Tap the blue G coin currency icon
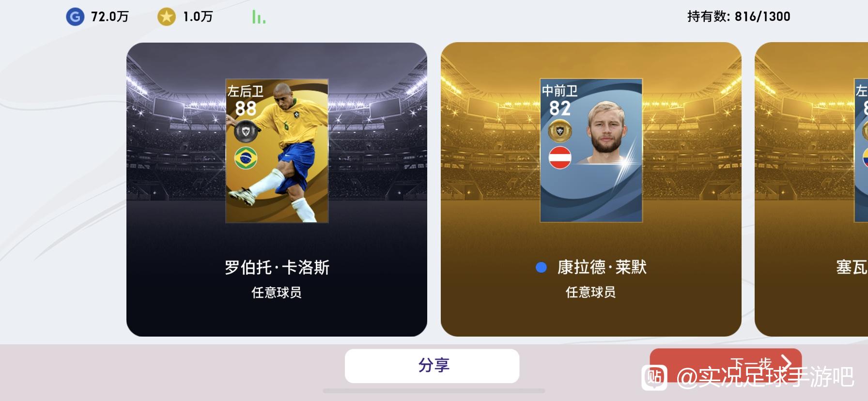The image size is (868, 401). 75,17
